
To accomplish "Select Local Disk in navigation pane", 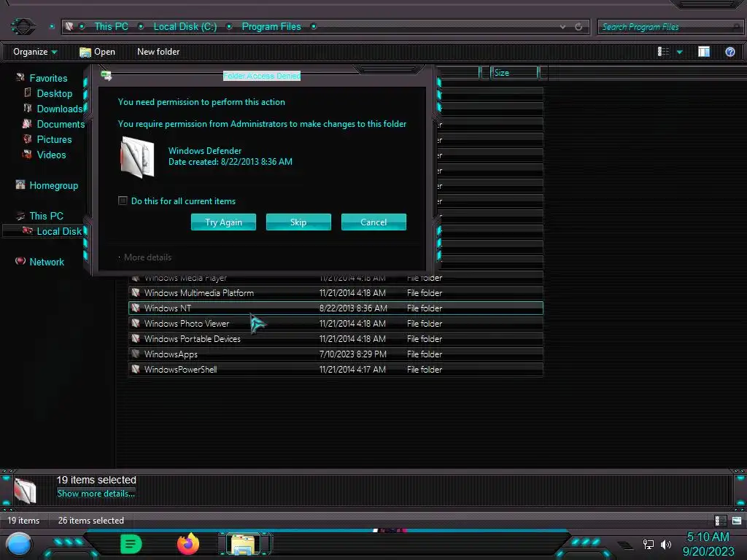I will coord(59,231).
